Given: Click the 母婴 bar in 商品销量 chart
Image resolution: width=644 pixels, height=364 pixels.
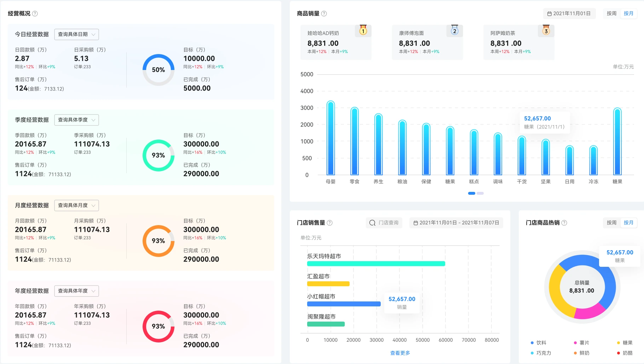Looking at the screenshot, I should click(330, 138).
